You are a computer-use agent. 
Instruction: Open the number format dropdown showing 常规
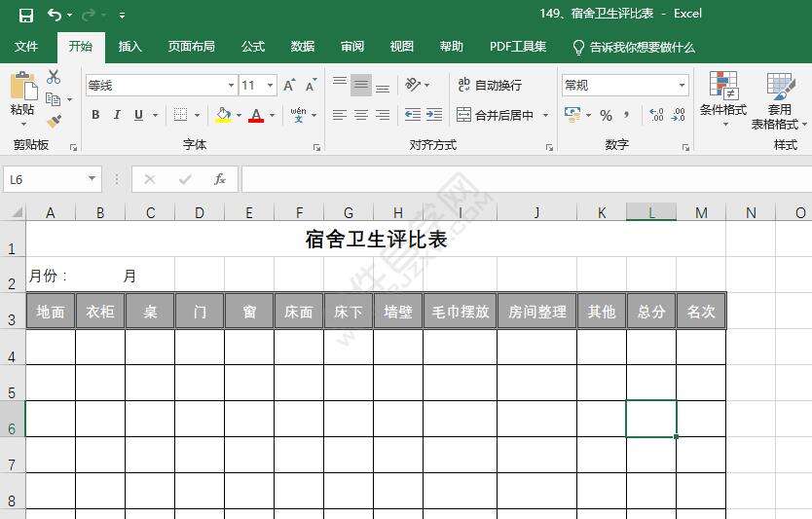[681, 86]
